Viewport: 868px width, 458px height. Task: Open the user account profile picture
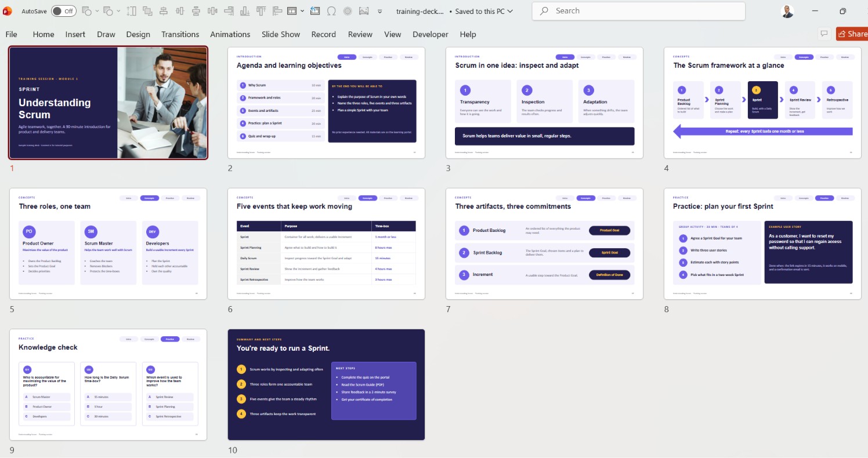tap(787, 11)
